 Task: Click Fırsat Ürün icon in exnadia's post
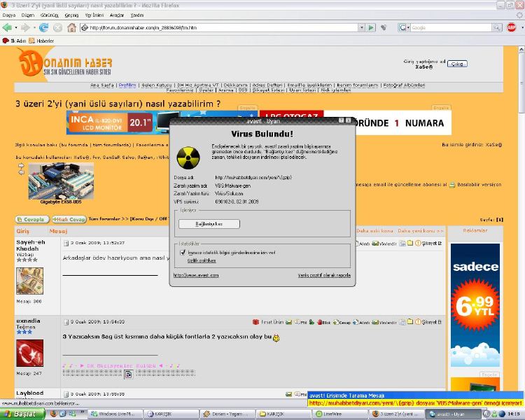coord(255,322)
